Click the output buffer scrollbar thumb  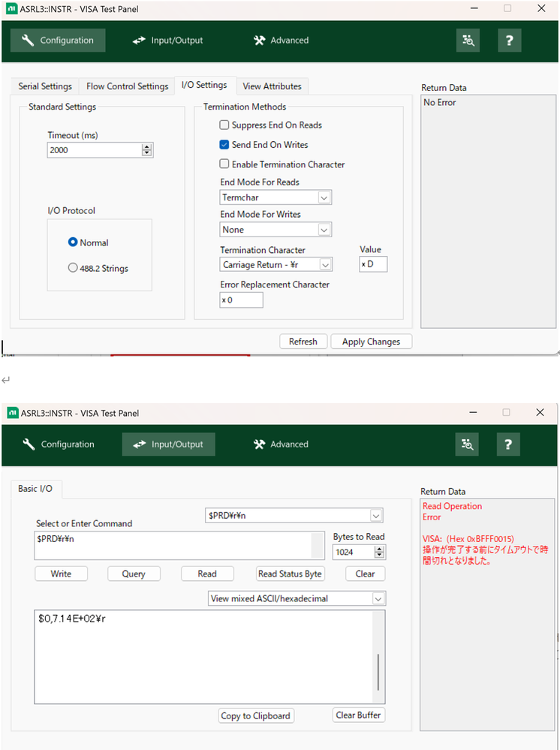tap(378, 672)
